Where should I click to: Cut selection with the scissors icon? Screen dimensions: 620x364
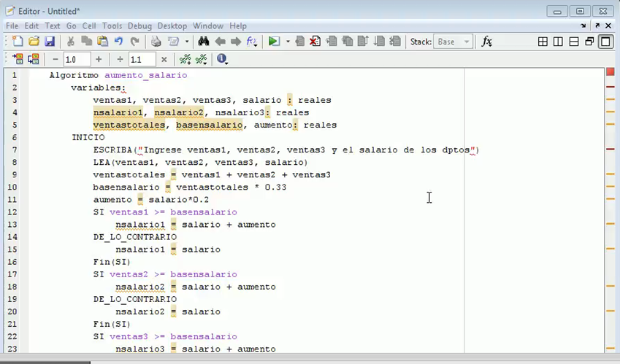[71, 42]
